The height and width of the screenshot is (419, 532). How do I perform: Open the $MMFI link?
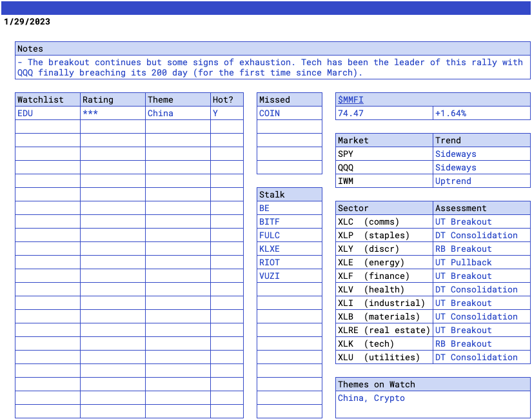[x=351, y=99]
